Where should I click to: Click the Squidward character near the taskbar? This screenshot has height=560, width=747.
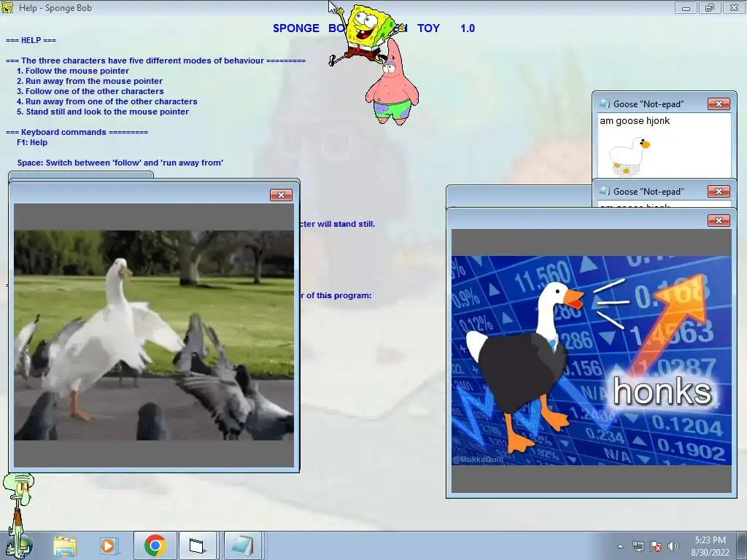(x=20, y=513)
